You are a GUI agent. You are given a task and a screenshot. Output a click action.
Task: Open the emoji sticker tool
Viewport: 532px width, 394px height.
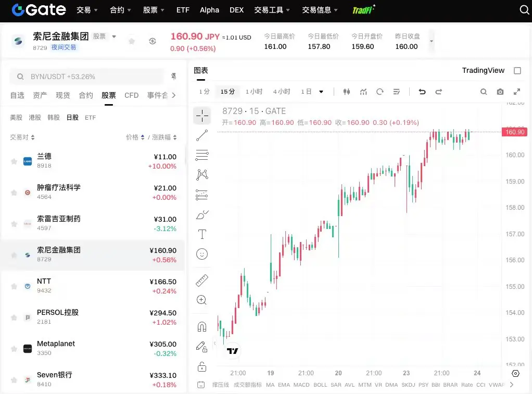(x=202, y=254)
